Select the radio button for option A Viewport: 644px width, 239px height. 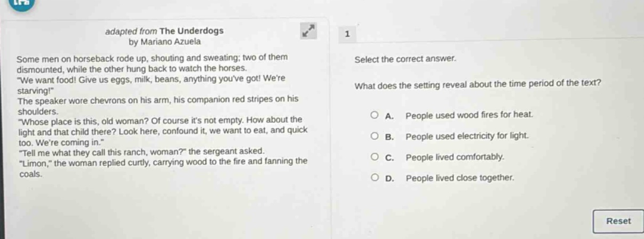[375, 115]
